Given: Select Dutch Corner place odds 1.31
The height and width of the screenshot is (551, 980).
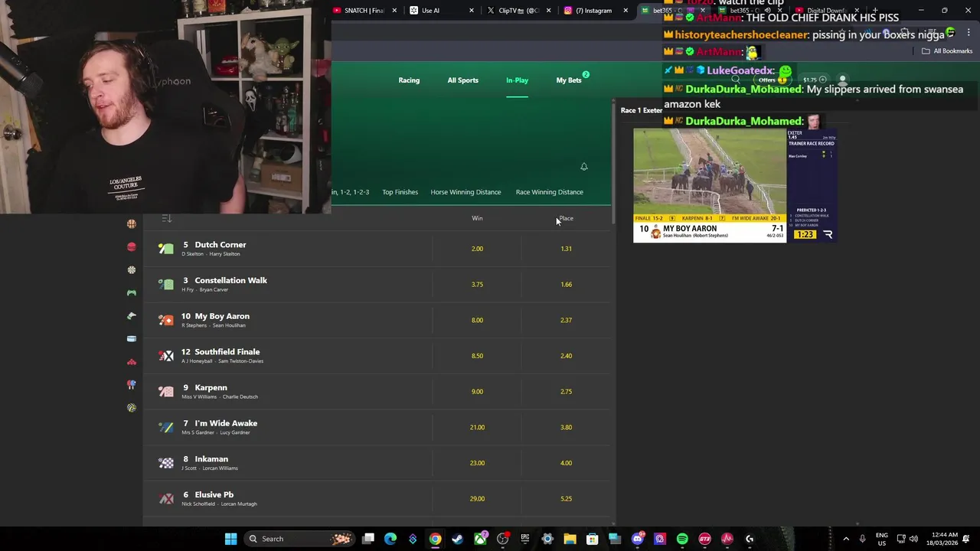Looking at the screenshot, I should point(566,249).
